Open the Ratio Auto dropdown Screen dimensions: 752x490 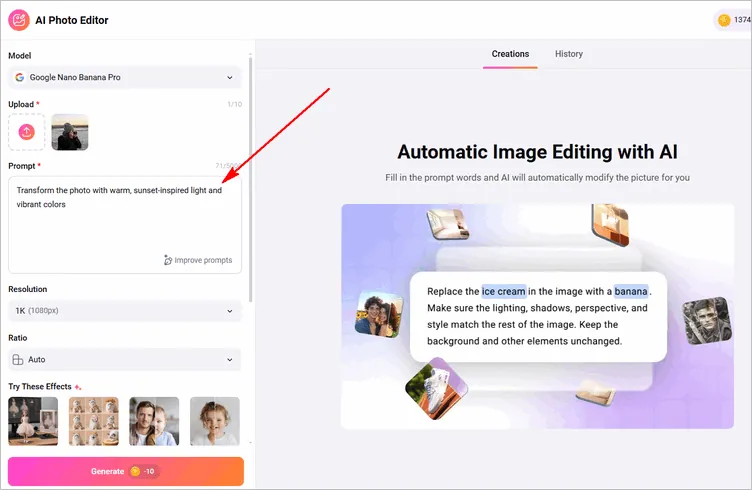125,359
